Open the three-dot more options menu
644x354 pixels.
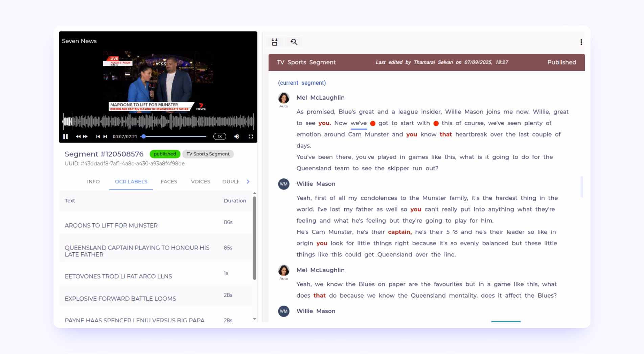tap(581, 42)
